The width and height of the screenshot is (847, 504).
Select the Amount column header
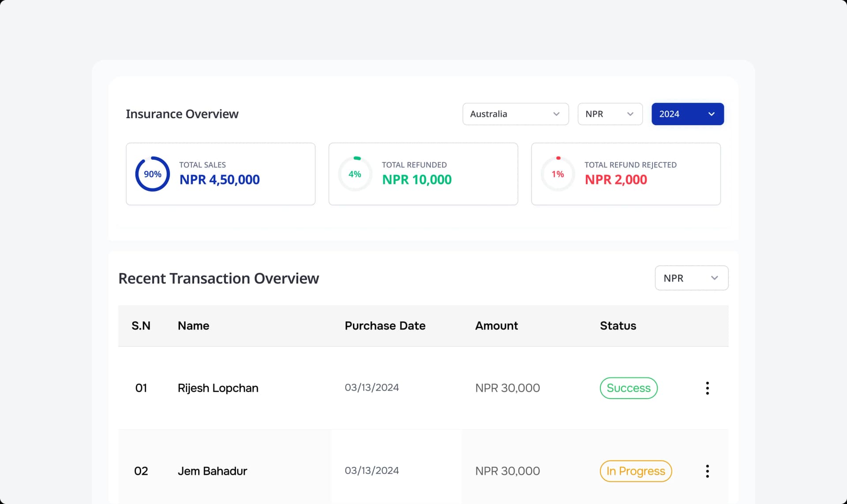pyautogui.click(x=496, y=326)
